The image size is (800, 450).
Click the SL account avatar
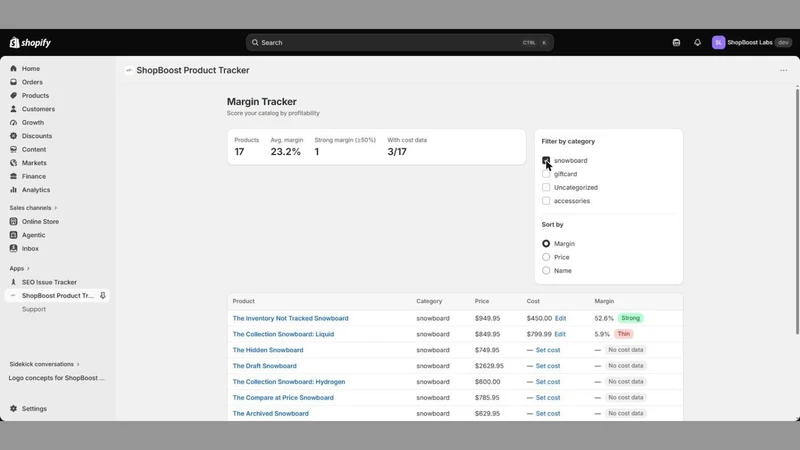718,42
